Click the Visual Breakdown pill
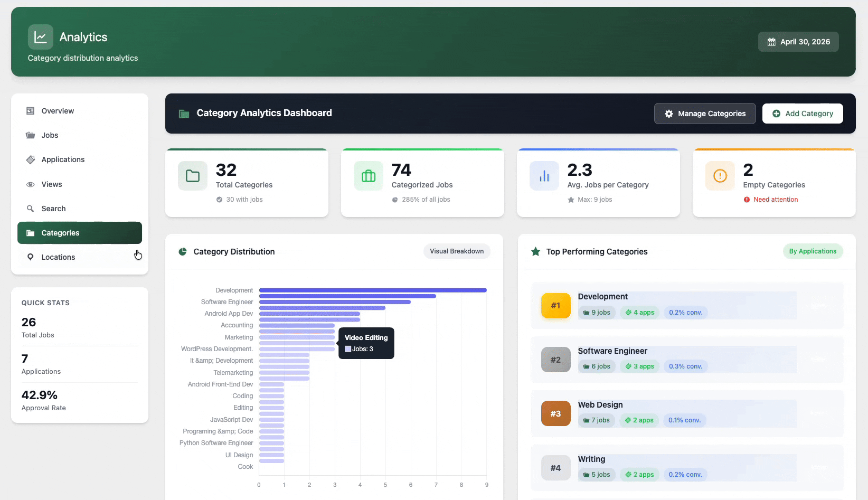Viewport: 868px width, 500px height. (x=457, y=251)
